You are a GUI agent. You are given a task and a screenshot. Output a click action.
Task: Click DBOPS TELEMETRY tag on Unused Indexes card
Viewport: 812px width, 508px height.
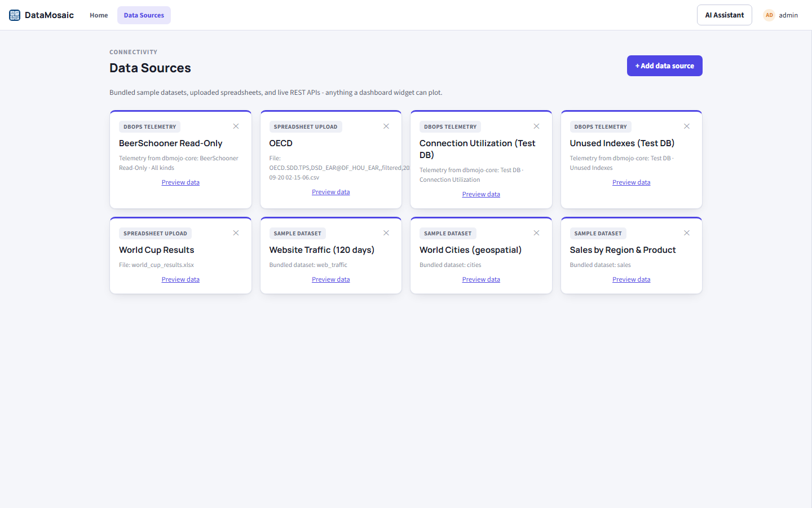pyautogui.click(x=601, y=127)
